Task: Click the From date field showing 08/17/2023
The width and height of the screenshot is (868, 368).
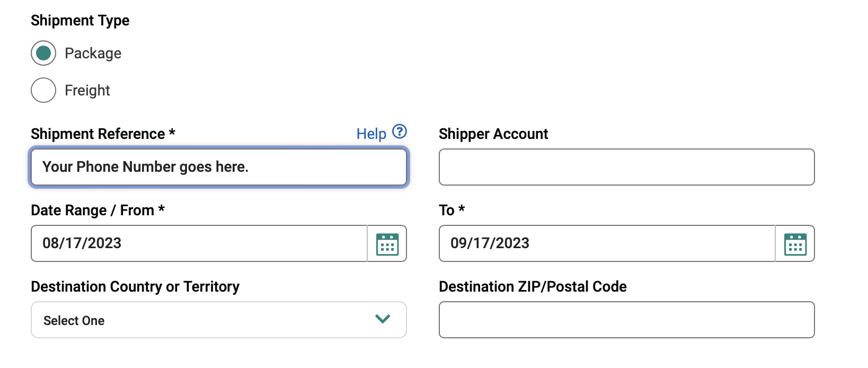Action: point(199,243)
